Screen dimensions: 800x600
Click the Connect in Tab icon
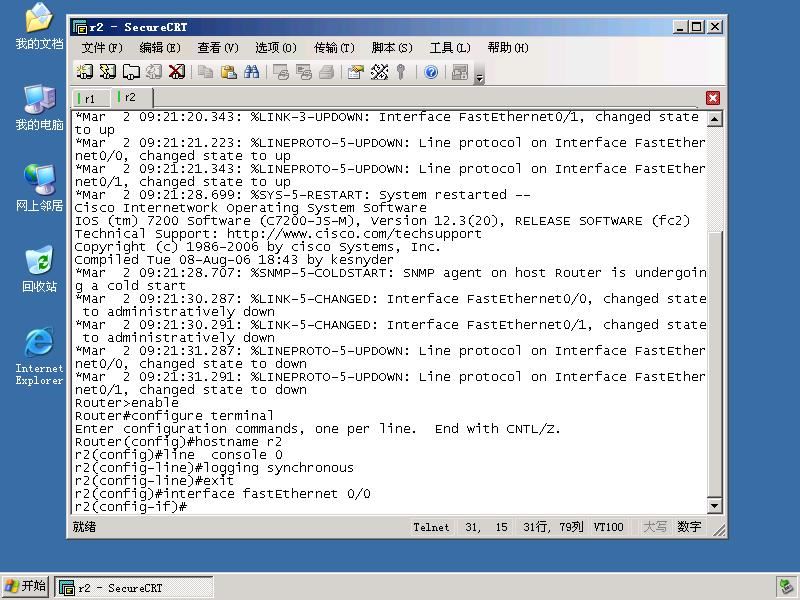[x=131, y=72]
